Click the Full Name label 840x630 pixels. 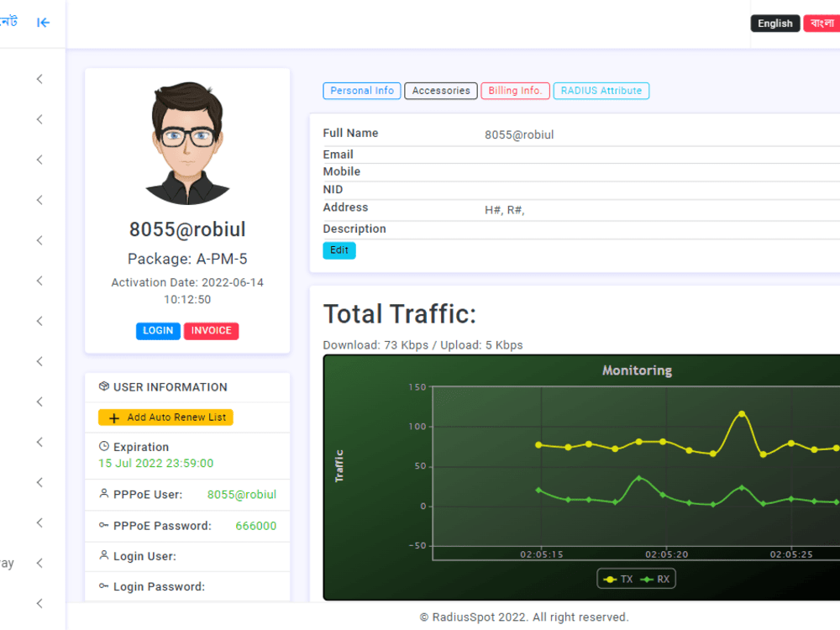350,133
